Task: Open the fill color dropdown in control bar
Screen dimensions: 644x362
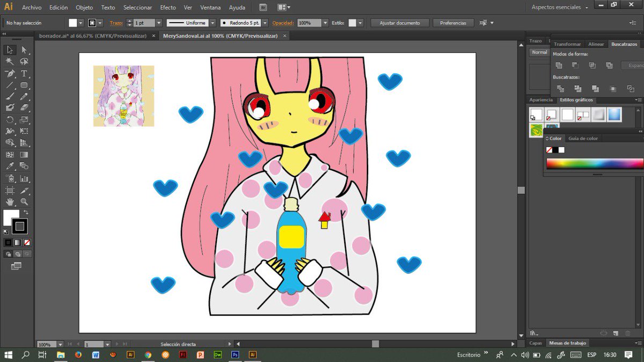Action: [81, 23]
